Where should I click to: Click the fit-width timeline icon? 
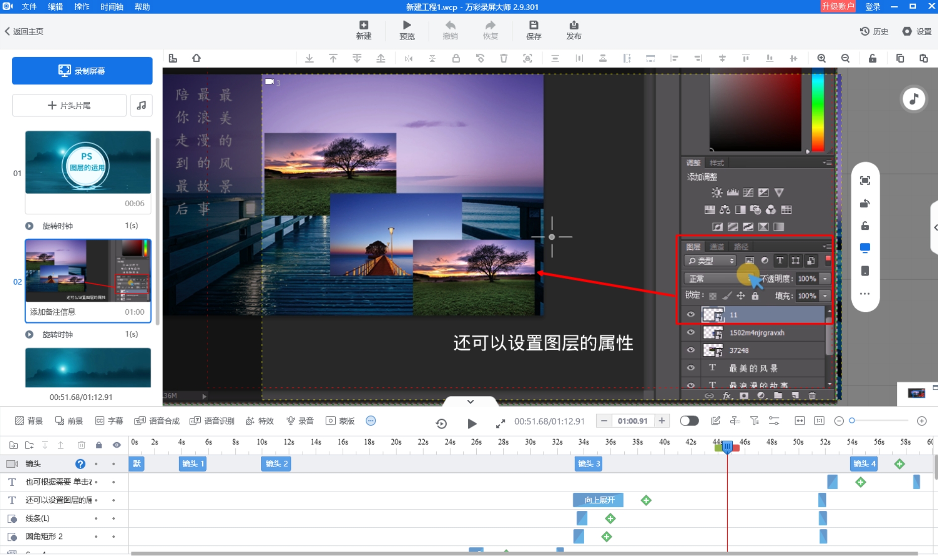[x=799, y=421]
